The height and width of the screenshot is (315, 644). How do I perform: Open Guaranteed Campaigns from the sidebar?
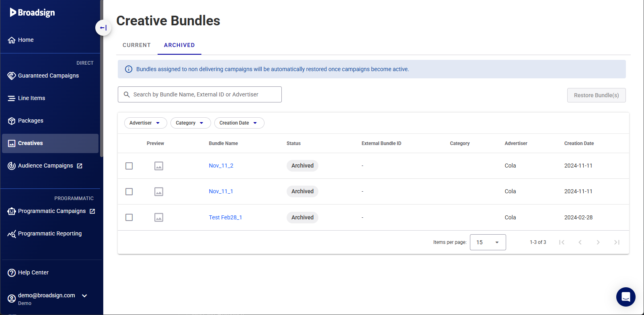pyautogui.click(x=48, y=76)
